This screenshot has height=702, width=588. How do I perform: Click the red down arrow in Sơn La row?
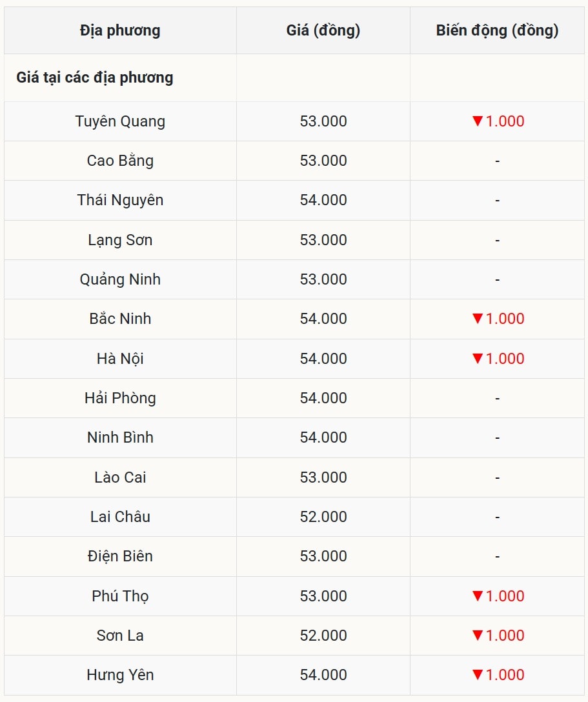[478, 636]
